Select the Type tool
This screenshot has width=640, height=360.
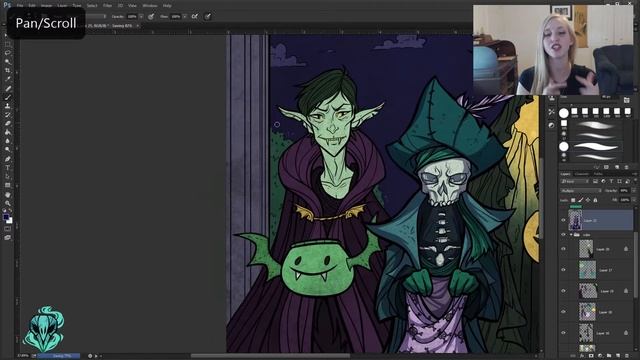pyautogui.click(x=7, y=168)
